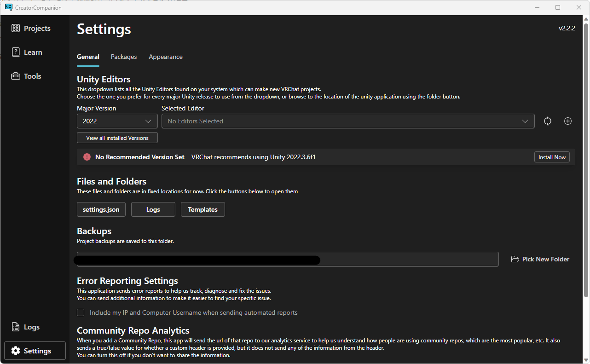Enable including IP and Computer Username in reports

(81, 312)
